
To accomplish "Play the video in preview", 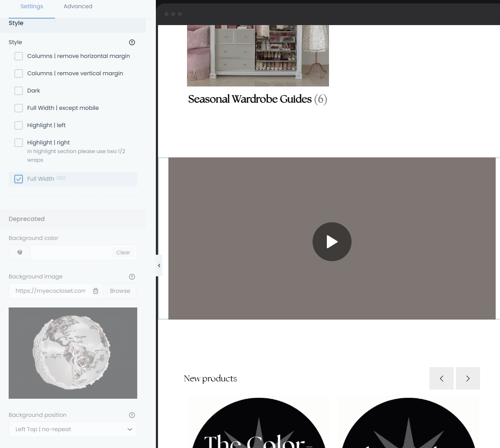I will [x=332, y=242].
